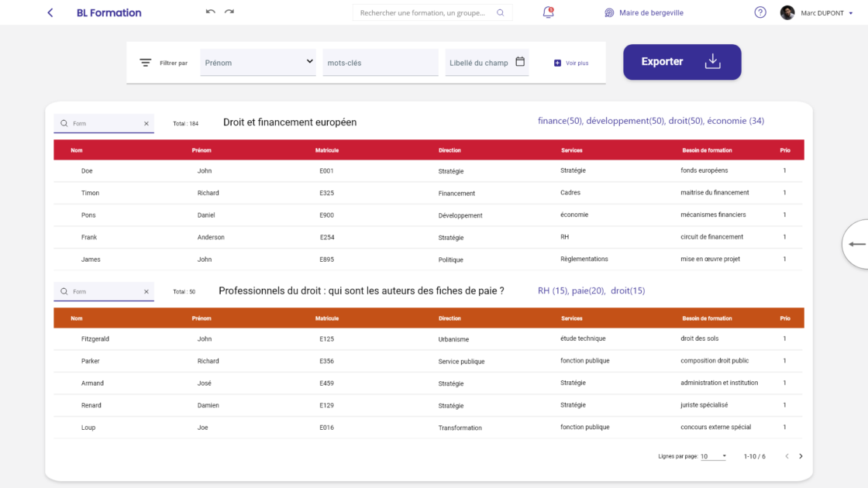The image size is (868, 488).
Task: Click the Exporter button
Action: tap(682, 62)
